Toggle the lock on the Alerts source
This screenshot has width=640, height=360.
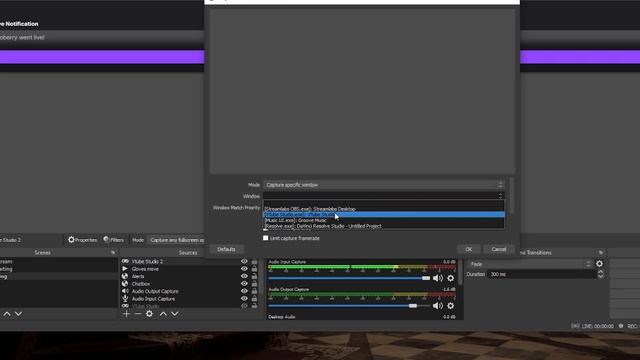coord(254,276)
